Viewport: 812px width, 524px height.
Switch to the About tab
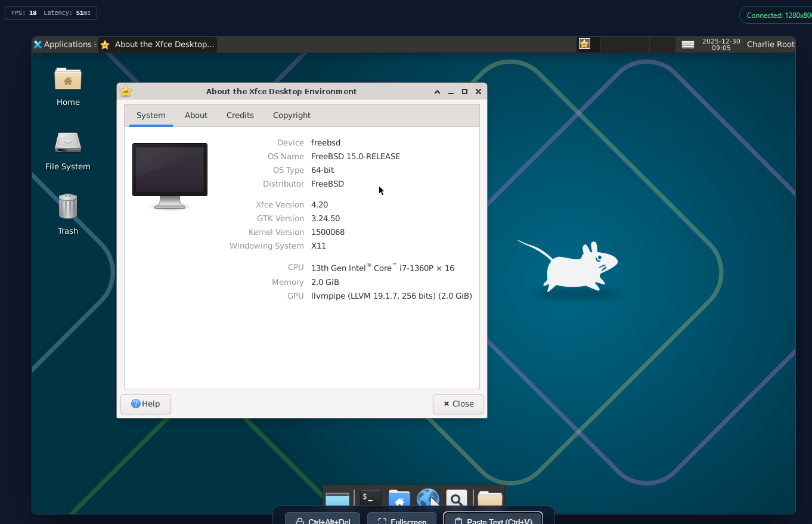pos(196,115)
